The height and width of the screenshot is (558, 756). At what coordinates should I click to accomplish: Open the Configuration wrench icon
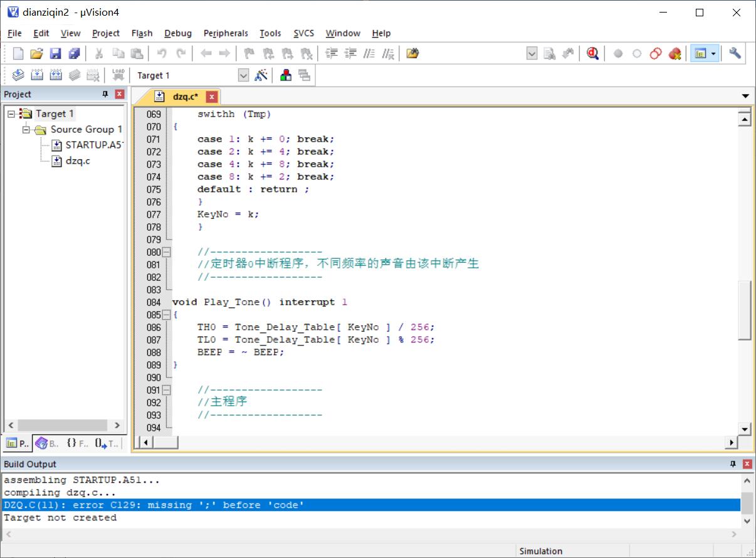pos(735,53)
